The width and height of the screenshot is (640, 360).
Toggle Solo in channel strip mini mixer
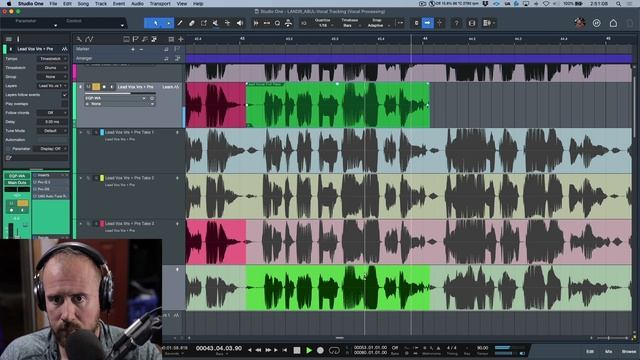(23, 203)
